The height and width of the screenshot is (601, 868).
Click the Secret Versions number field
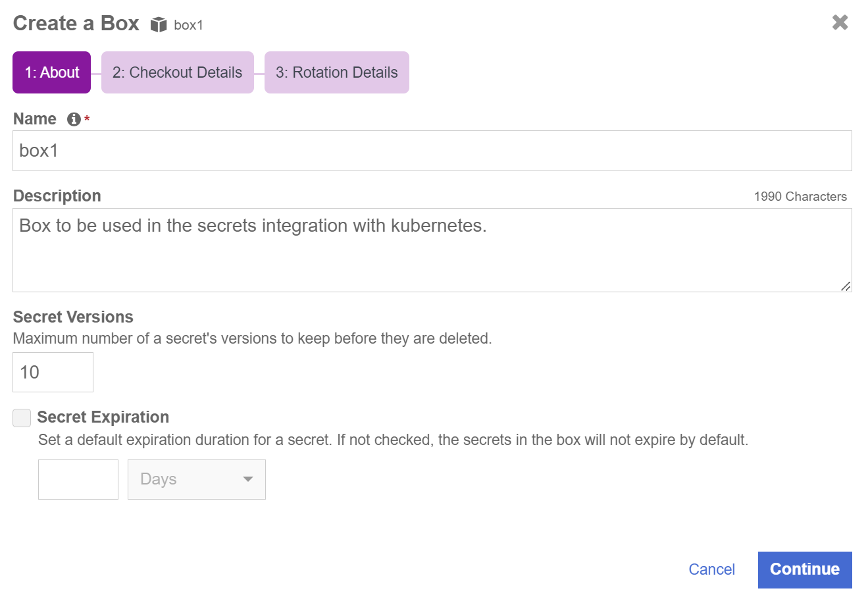53,372
